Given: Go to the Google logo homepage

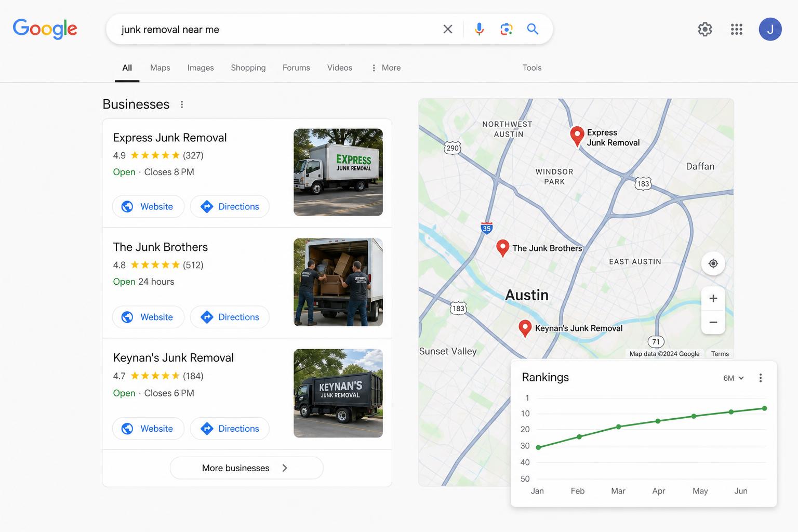Looking at the screenshot, I should pos(45,29).
